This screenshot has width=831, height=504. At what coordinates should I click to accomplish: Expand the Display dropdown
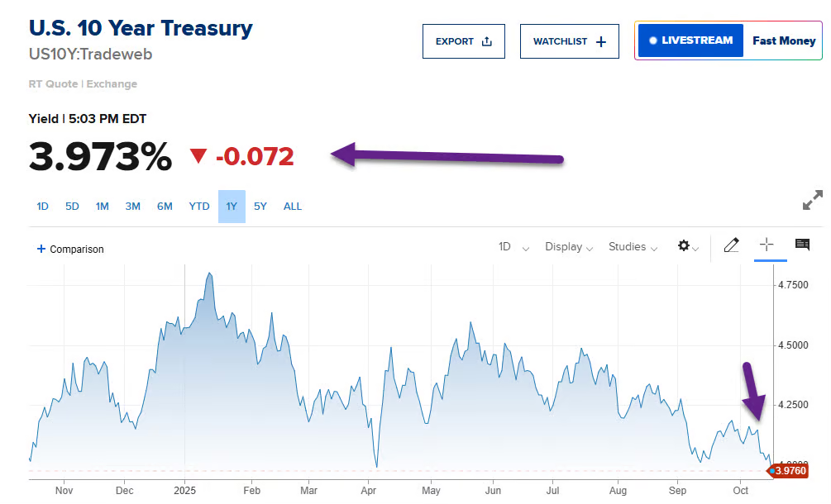point(569,247)
